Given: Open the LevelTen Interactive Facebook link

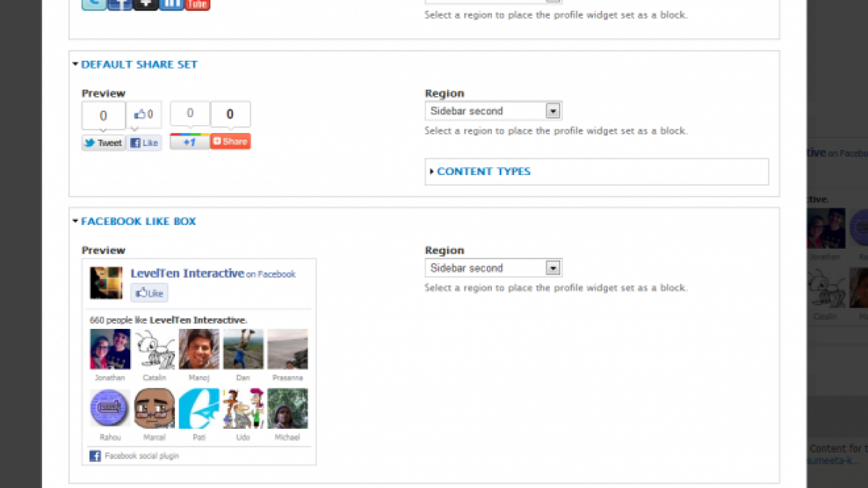Looking at the screenshot, I should pyautogui.click(x=187, y=273).
